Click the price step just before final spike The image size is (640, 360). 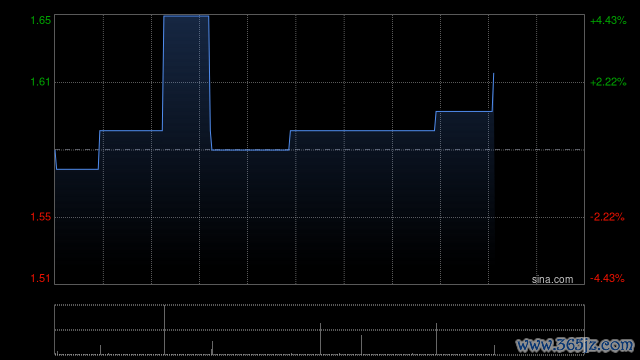coord(464,111)
